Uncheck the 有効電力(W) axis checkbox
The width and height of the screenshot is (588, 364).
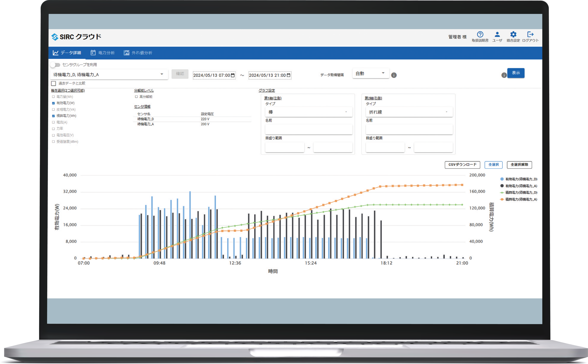pos(54,103)
